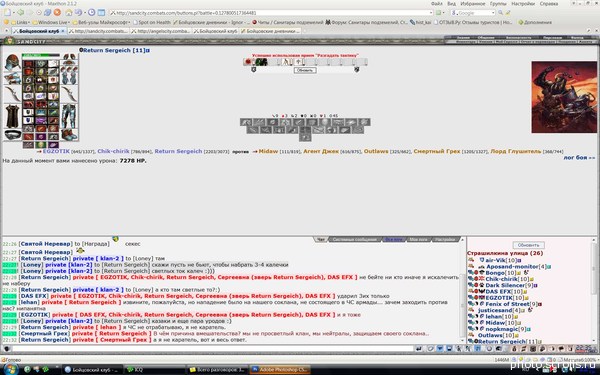
Task: Click the private-message icon beside Bongo
Action: 470,273
